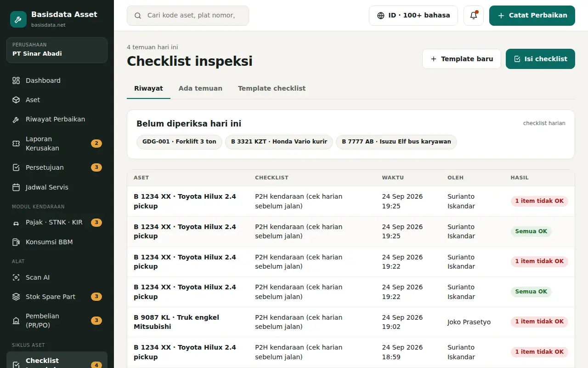Switch to the Riwayat tab
This screenshot has height=368, width=588.
click(x=148, y=88)
